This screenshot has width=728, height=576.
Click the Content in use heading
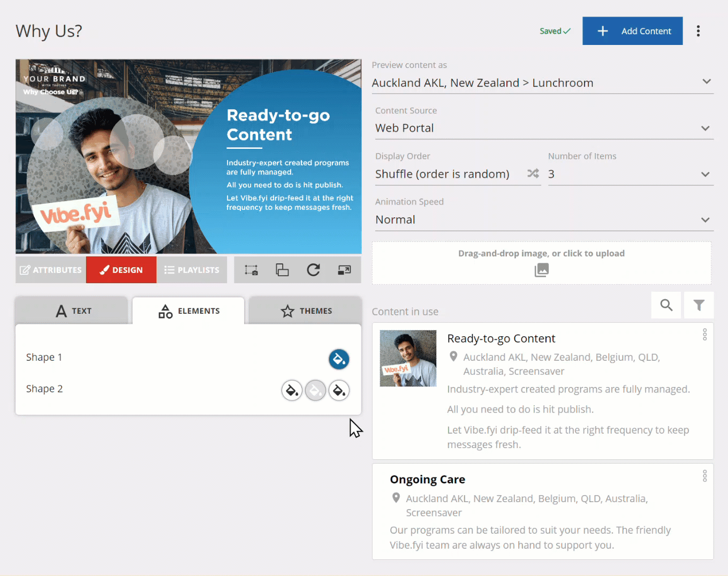(x=405, y=312)
